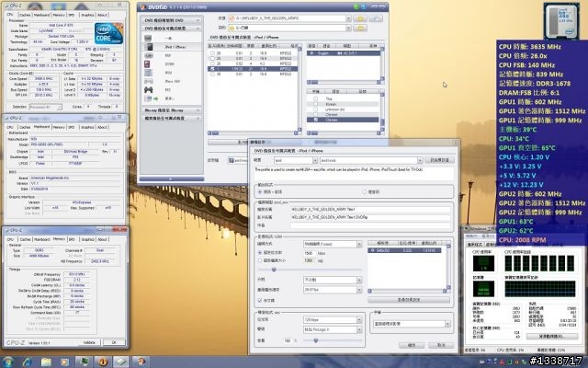Enable the unknown subtitle checkbox
Screen dimensions: 588x368
(315, 109)
